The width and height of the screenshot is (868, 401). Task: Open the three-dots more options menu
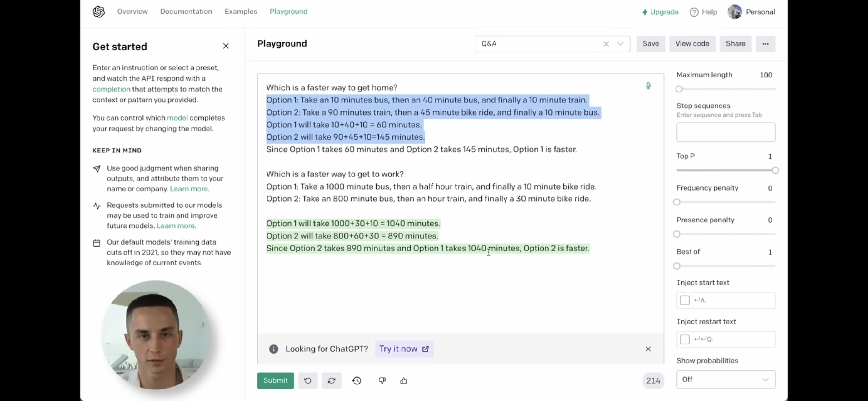pos(765,44)
